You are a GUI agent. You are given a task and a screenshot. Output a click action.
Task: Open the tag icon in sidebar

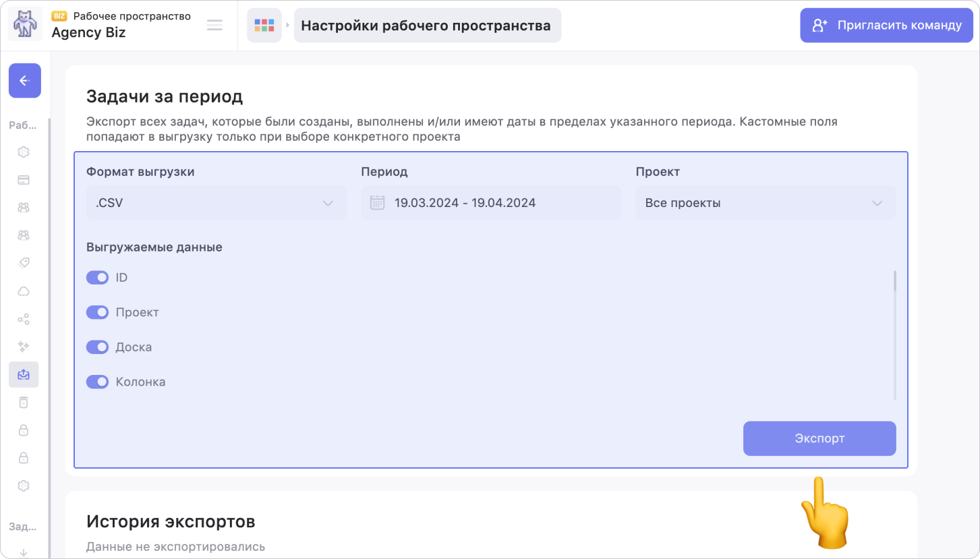click(24, 263)
